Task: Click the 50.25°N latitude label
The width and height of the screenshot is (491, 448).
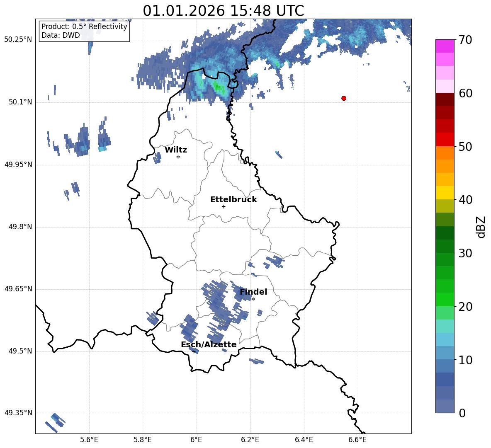Action: pos(18,40)
